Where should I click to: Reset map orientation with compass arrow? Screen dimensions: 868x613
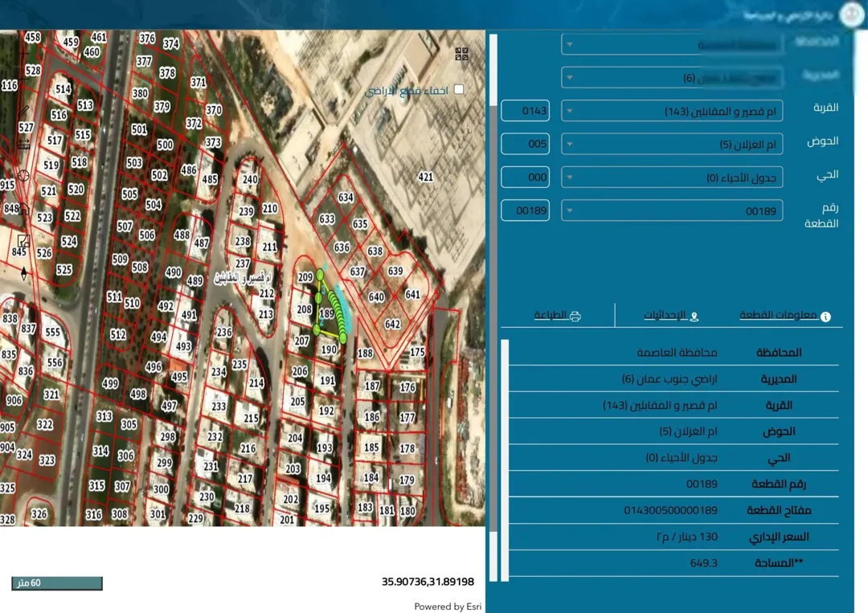point(23,273)
